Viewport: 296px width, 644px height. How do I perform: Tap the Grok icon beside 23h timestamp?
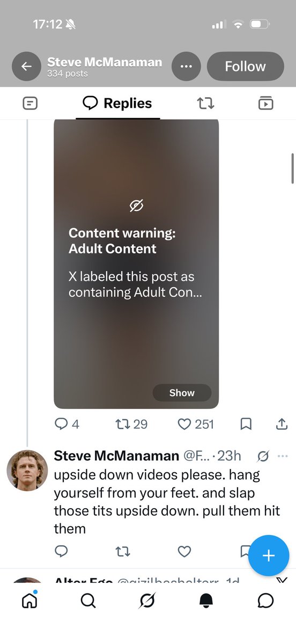[263, 456]
